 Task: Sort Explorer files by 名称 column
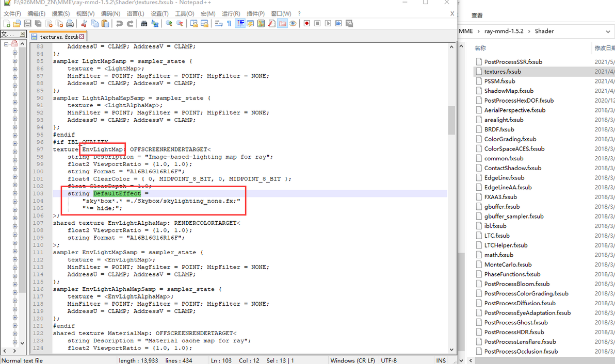point(480,48)
